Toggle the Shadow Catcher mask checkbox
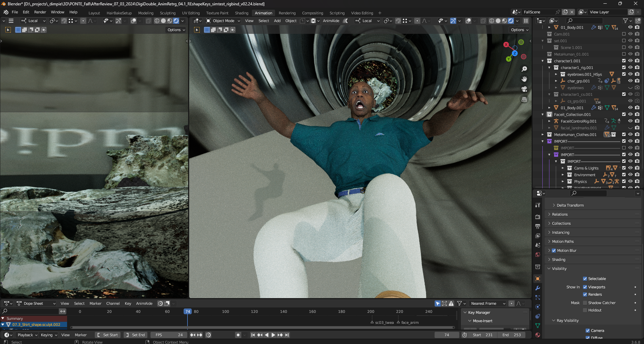This screenshot has width=644, height=344. (x=585, y=303)
